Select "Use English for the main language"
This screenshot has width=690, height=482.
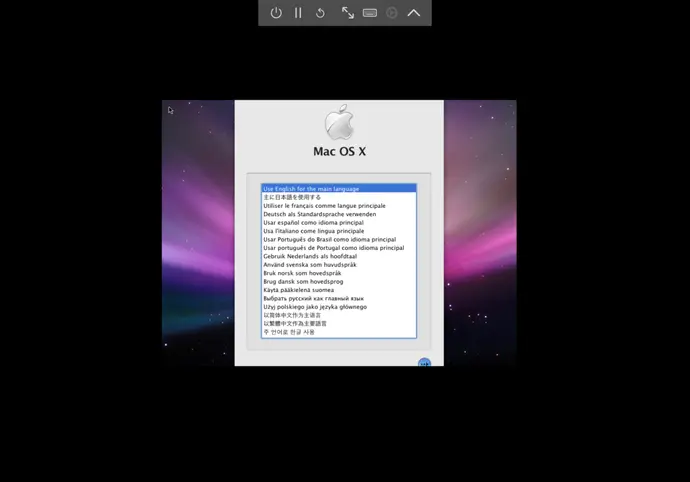coord(339,189)
